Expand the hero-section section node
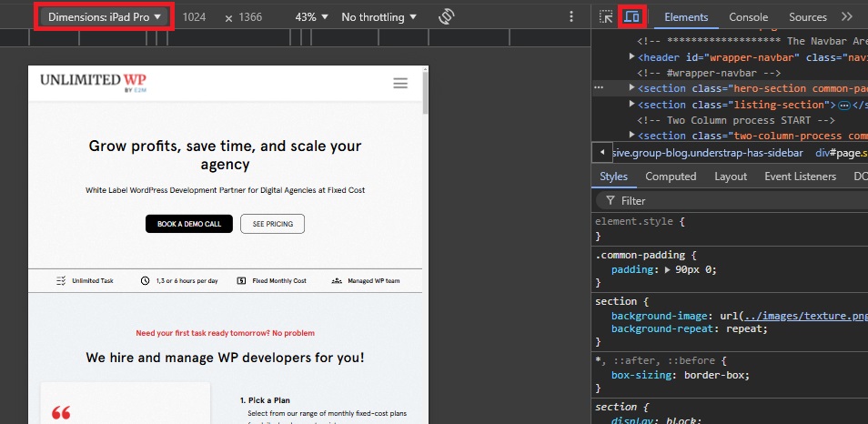 632,88
